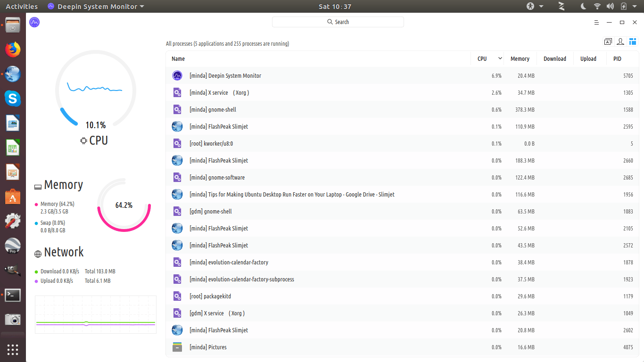Image resolution: width=644 pixels, height=362 pixels.
Task: Click the volume icon in top bar
Action: (610, 6)
